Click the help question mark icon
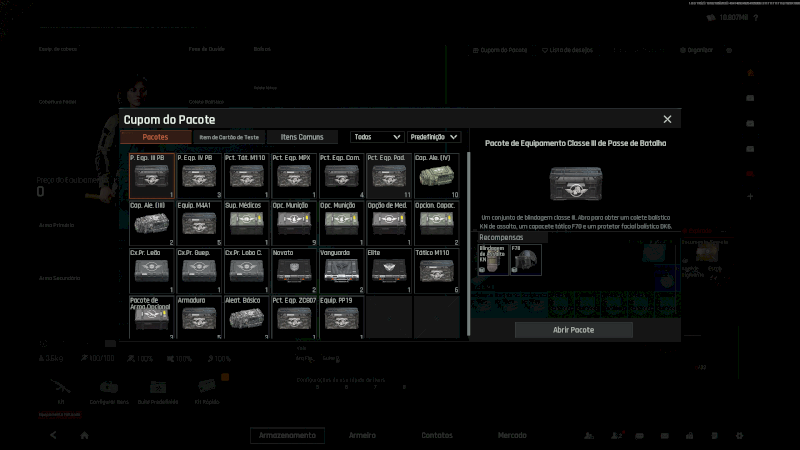800x450 pixels. 756,18
